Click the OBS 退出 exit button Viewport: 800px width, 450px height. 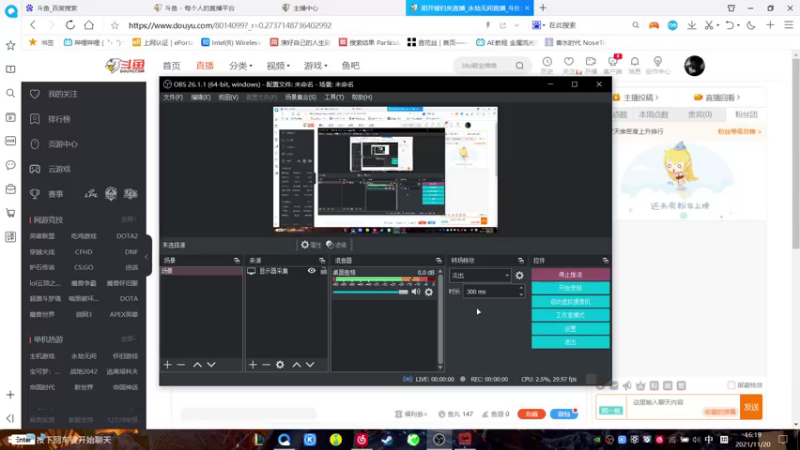click(x=570, y=342)
